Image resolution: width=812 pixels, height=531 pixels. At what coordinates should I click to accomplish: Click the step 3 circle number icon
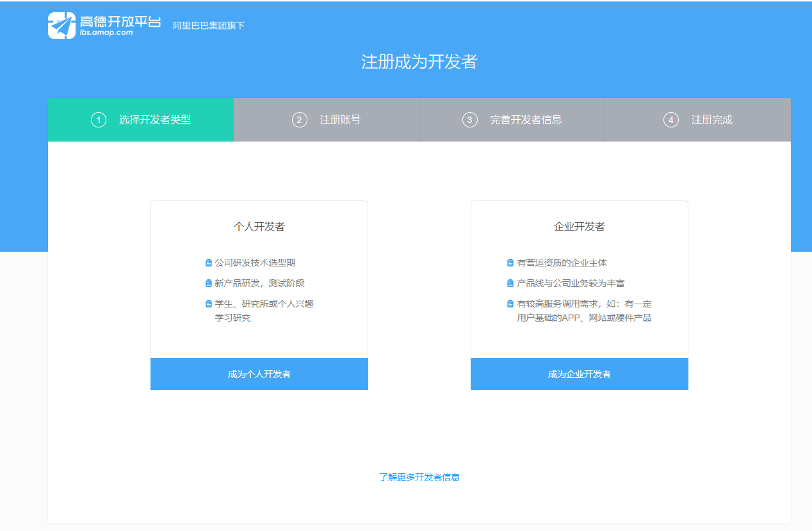tap(470, 120)
